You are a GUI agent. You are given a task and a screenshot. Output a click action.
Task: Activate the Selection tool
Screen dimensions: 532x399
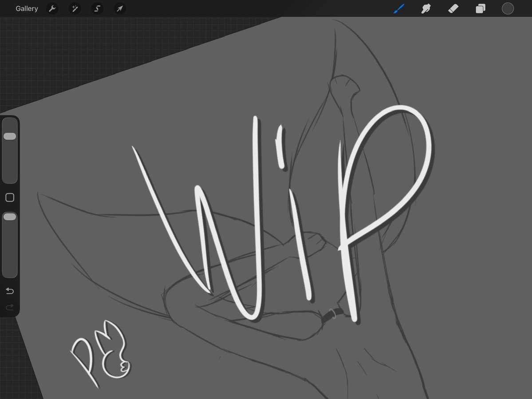pos(97,8)
